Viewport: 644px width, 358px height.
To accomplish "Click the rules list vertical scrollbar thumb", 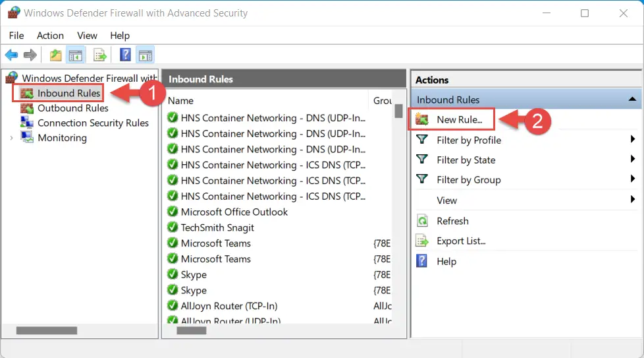I will point(398,111).
